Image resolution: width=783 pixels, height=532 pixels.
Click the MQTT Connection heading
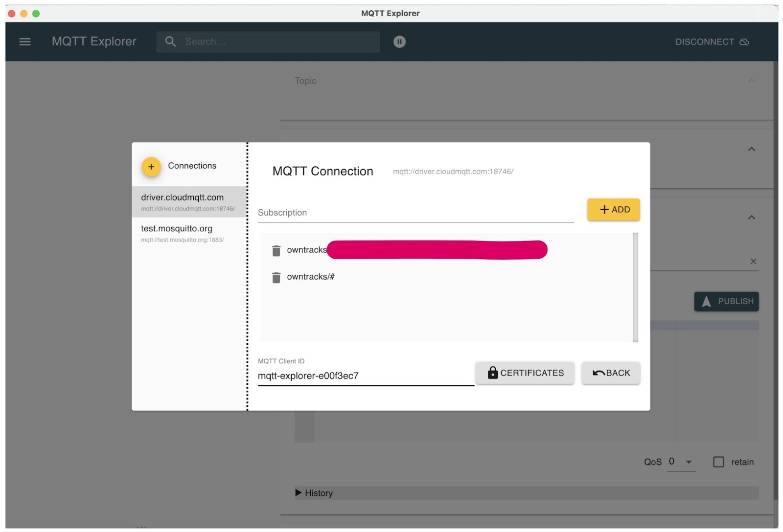pos(322,171)
